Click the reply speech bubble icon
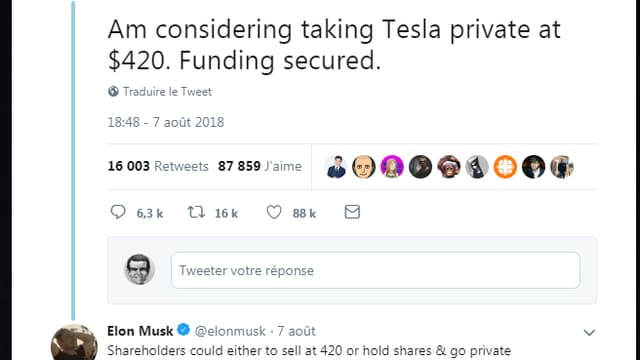 pos(118,212)
